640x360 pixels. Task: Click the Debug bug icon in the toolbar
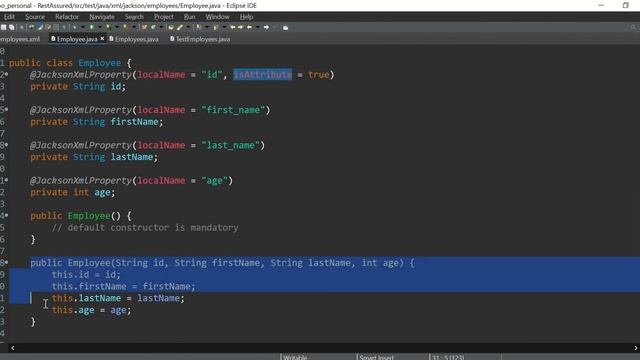[75, 27]
